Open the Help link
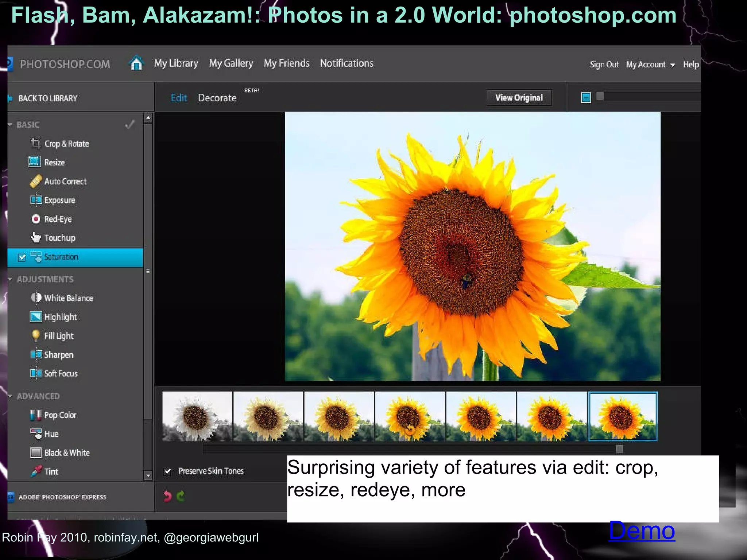 (691, 65)
